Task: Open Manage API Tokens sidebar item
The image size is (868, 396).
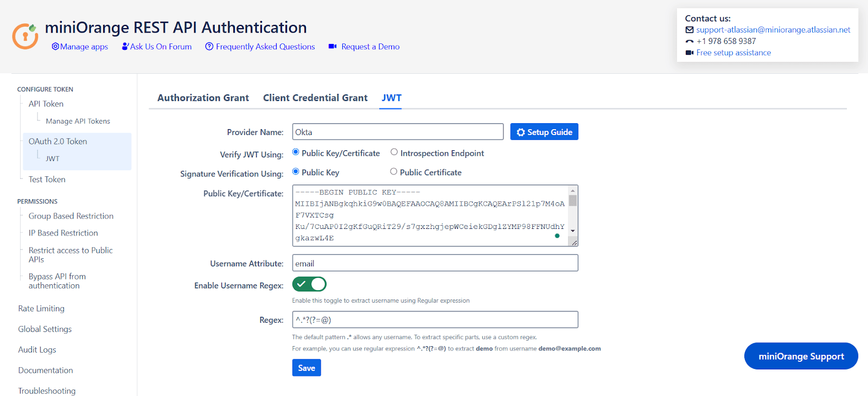Action: tap(78, 121)
